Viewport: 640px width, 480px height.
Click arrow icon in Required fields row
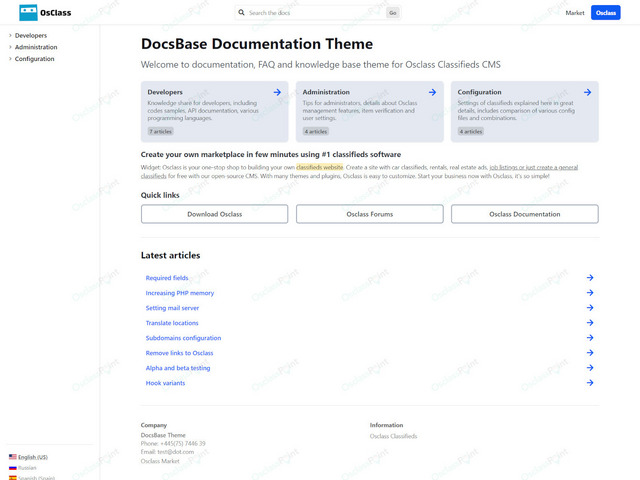click(x=590, y=278)
